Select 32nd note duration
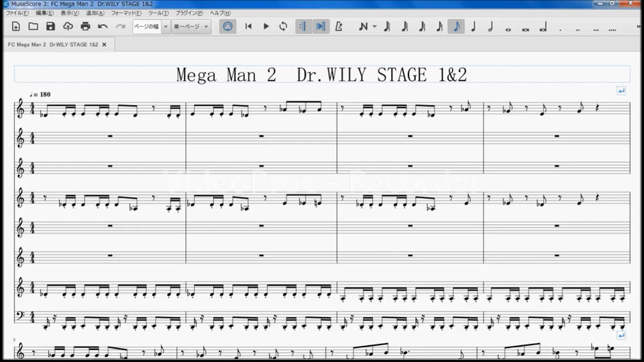Image resolution: width=644 pixels, height=362 pixels. click(422, 27)
